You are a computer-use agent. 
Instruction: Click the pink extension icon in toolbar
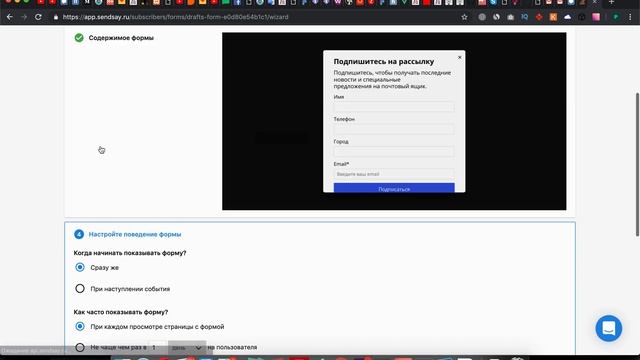(x=596, y=17)
